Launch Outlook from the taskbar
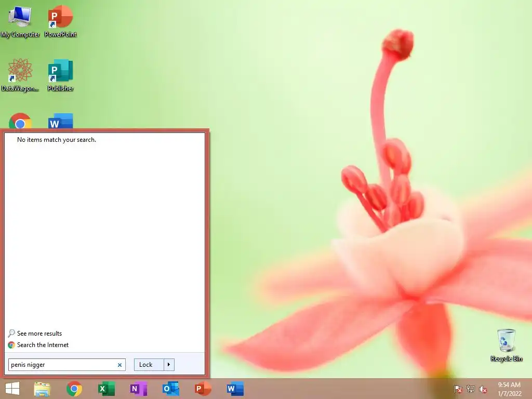The height and width of the screenshot is (399, 532). [170, 389]
